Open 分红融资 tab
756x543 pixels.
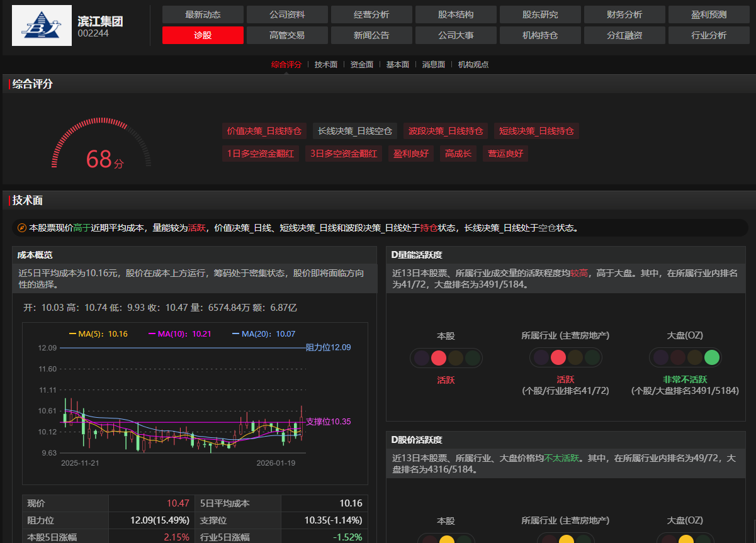click(x=624, y=35)
